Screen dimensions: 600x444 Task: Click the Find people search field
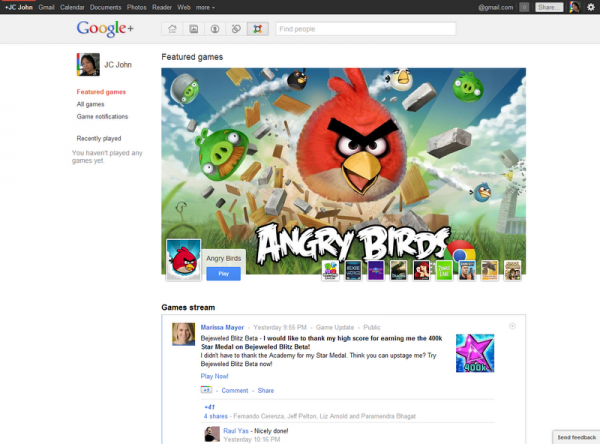[x=366, y=29]
